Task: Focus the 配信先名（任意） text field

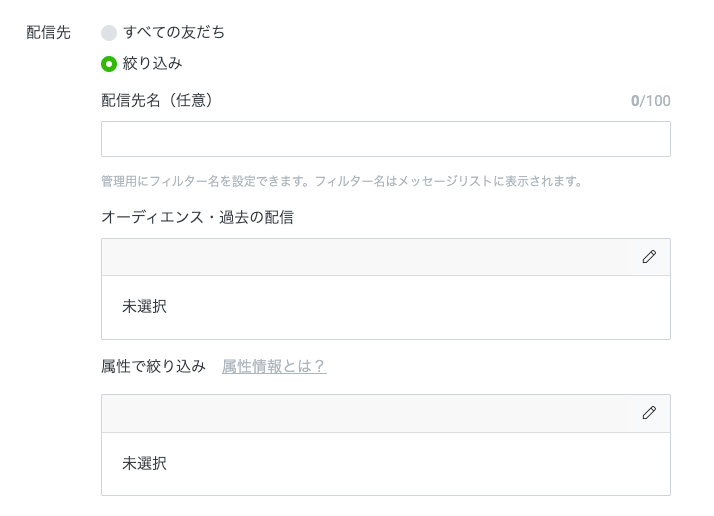Action: click(x=386, y=139)
